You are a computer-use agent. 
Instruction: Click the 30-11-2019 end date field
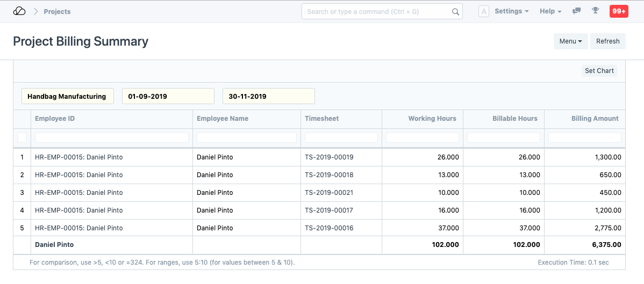click(268, 97)
